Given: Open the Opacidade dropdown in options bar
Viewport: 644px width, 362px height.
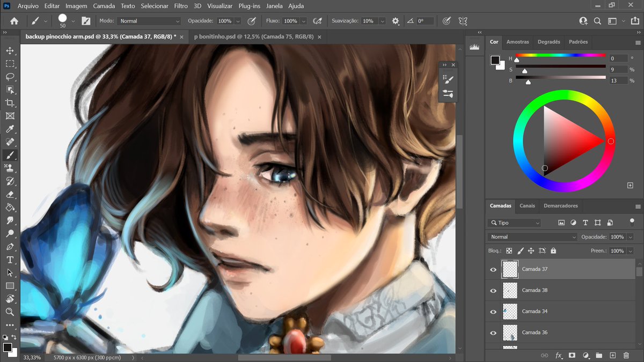Looking at the screenshot, I should coord(237,21).
